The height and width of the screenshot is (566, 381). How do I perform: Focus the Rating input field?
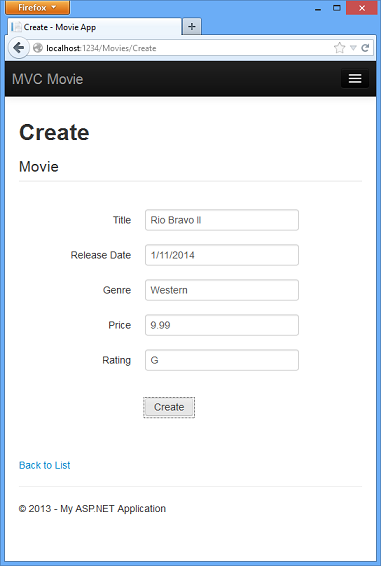pyautogui.click(x=222, y=360)
